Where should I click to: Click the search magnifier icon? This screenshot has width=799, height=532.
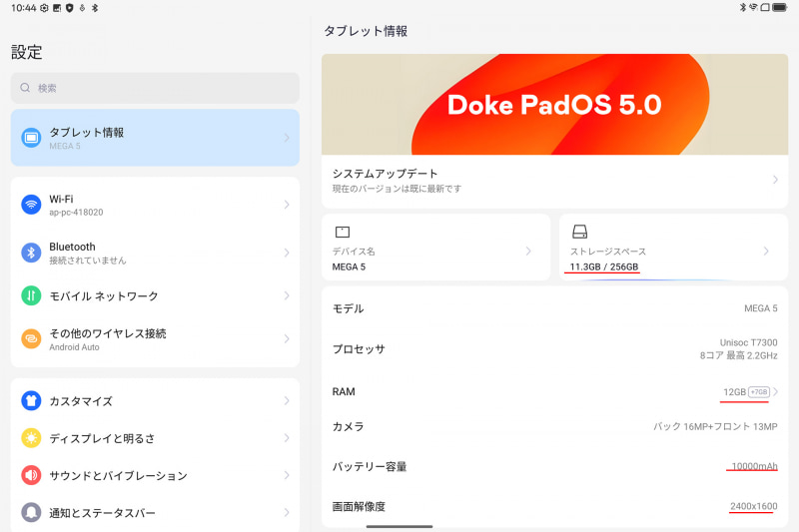[x=25, y=88]
